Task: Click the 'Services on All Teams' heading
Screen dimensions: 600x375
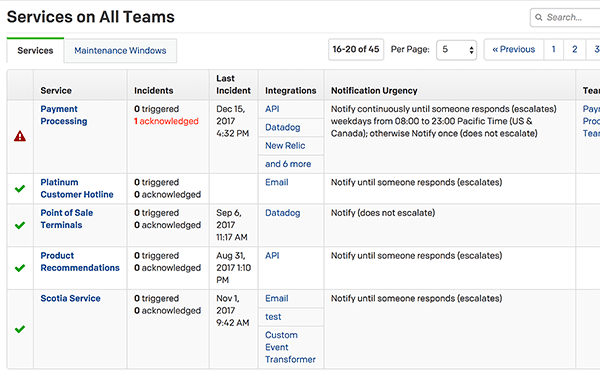Action: (91, 17)
